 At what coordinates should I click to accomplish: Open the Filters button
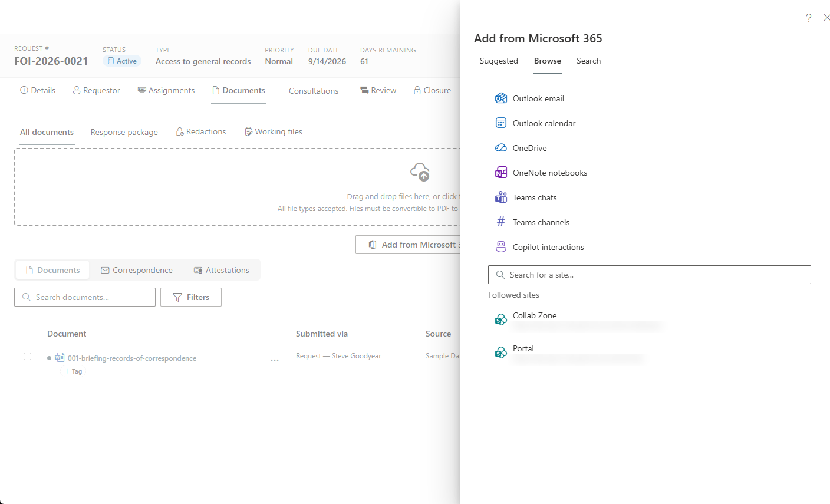tap(191, 297)
